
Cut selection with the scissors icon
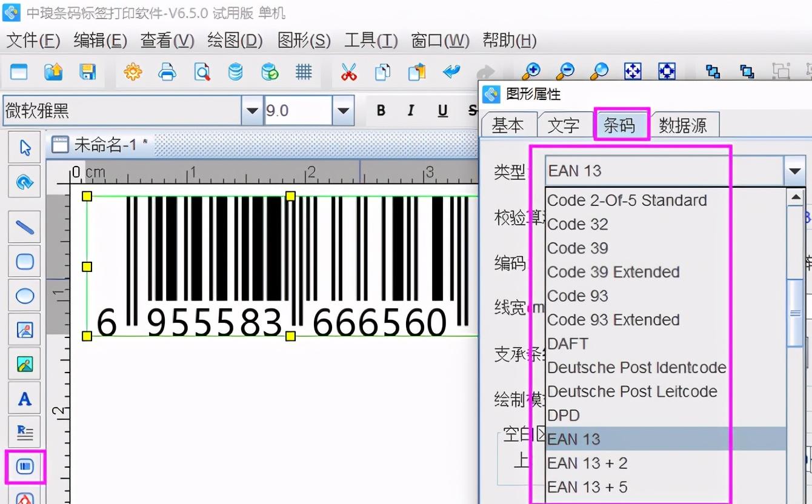348,72
